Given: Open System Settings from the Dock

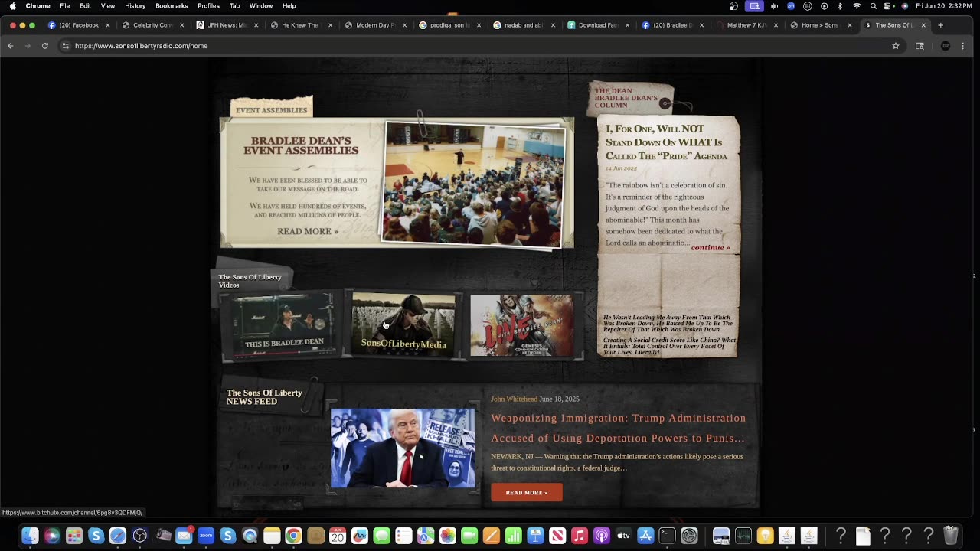Looking at the screenshot, I should 689,536.
